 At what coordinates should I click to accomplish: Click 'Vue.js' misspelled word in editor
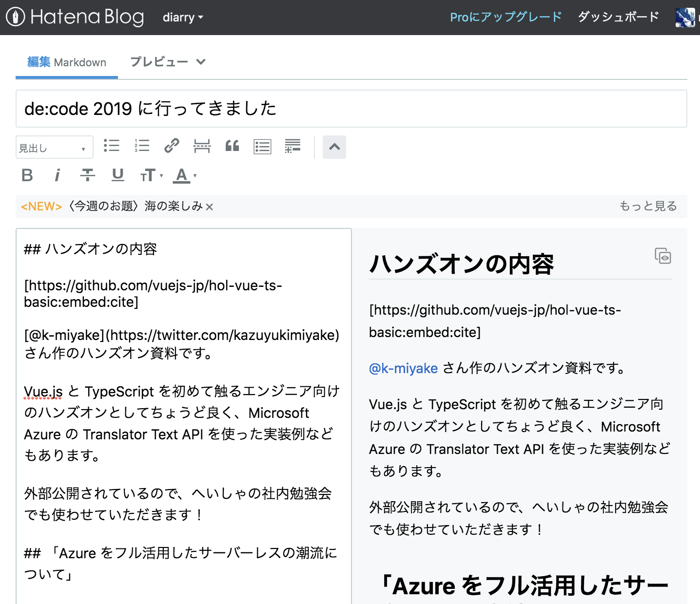tap(43, 392)
